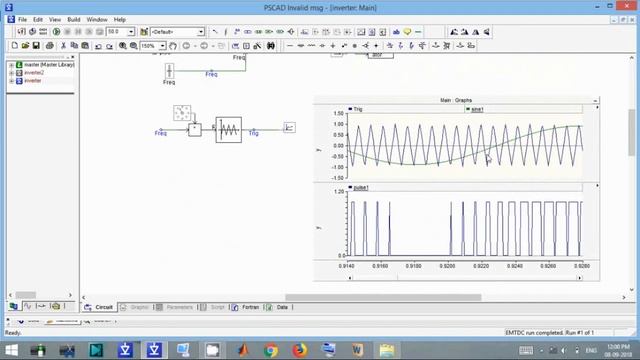
Task: Open the Build menu
Action: 74,20
